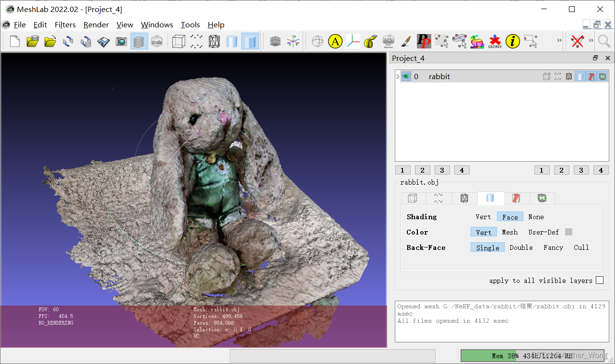615x364 pixels.
Task: Open the Filters menu
Action: tap(65, 25)
